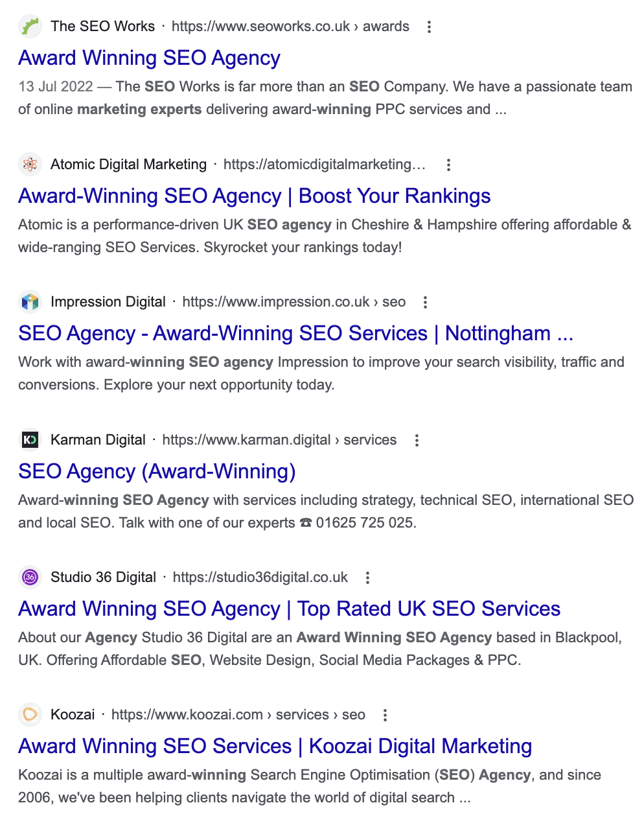This screenshot has height=827, width=644.
Task: Open the Impression Nottingham SEO Services result
Action: [295, 333]
